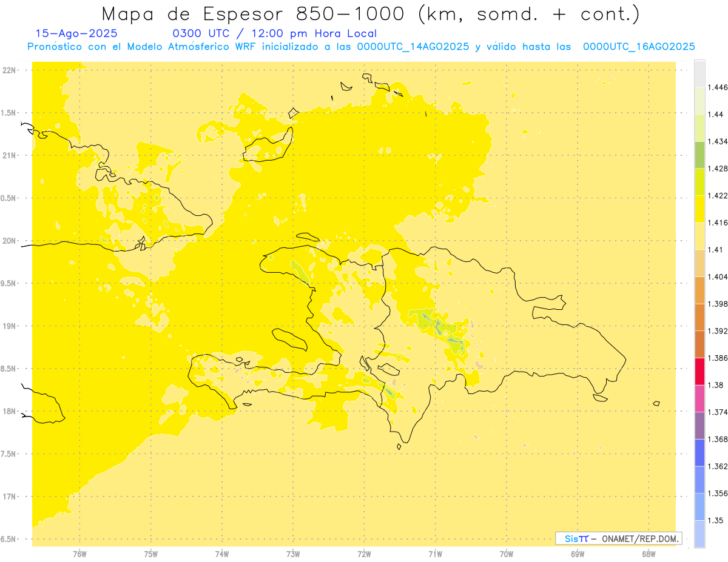Click the legend value '1.374'
This screenshot has height=562, width=728.
tap(717, 412)
